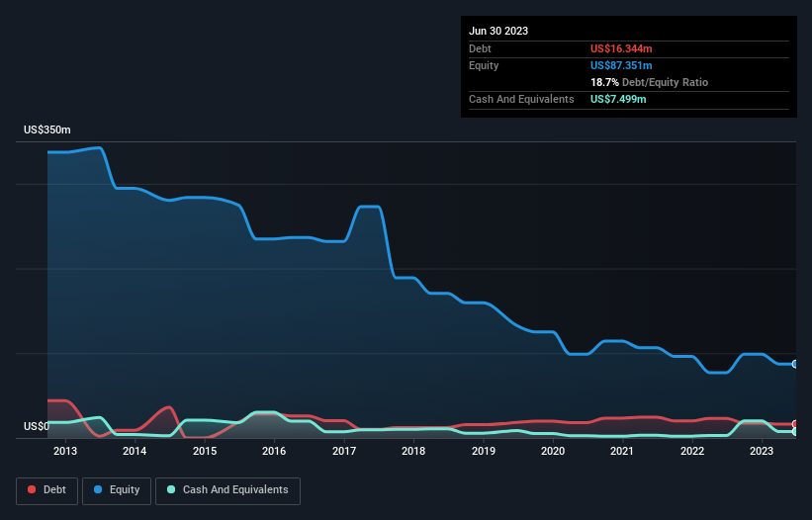Toggle the Equity legend button
The height and width of the screenshot is (520, 812).
click(x=117, y=490)
